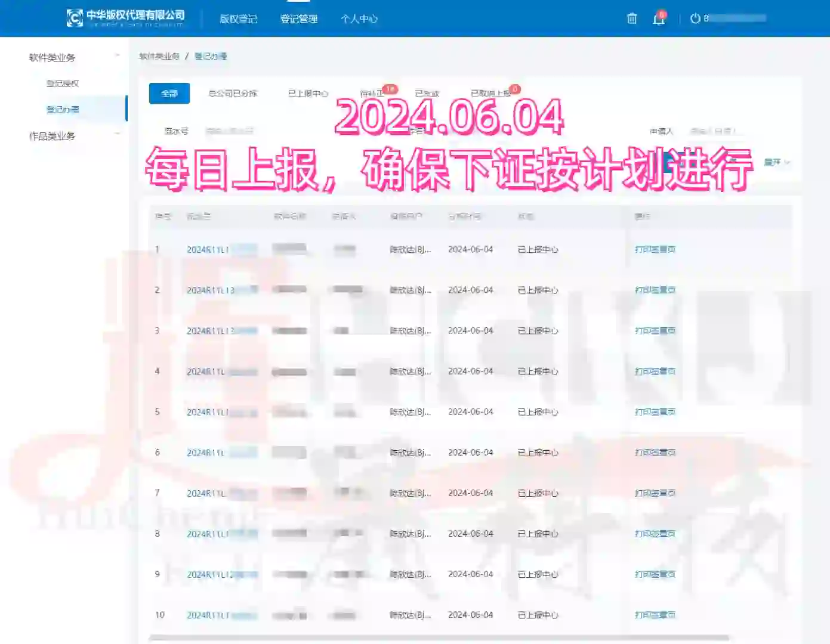Select 登记授权 in the sidebar

point(63,83)
